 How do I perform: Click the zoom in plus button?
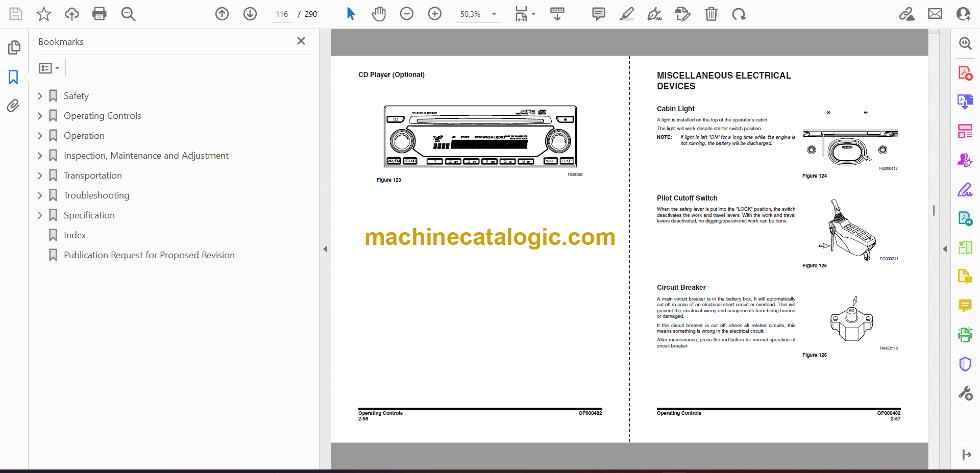point(434,14)
